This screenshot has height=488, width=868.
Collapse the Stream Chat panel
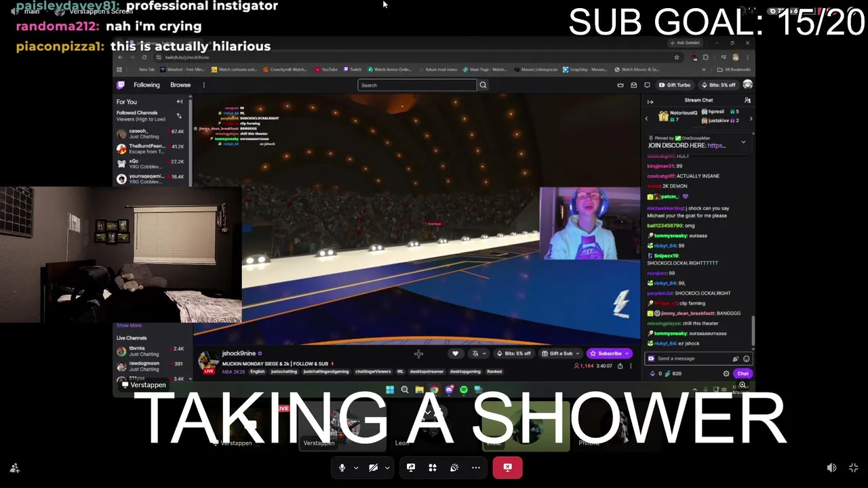coord(650,102)
